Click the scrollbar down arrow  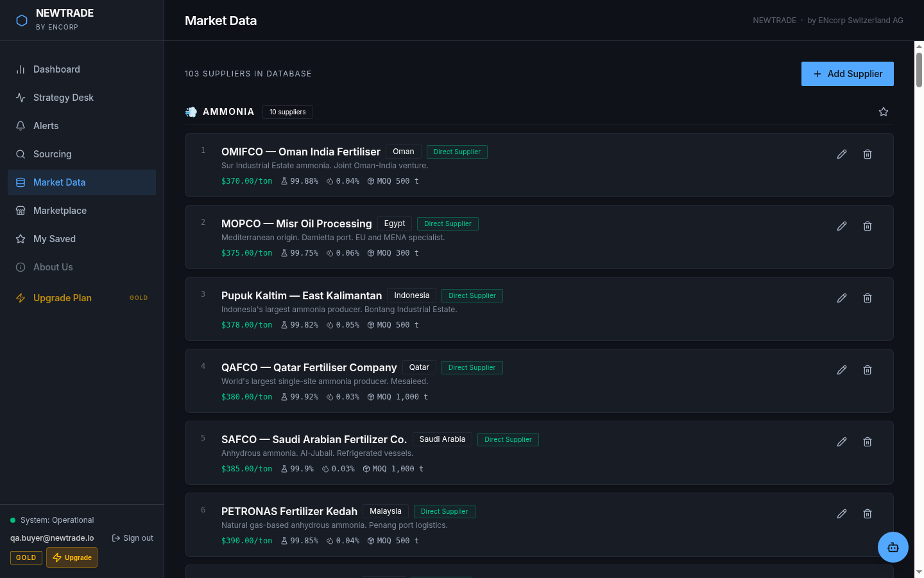(919, 572)
